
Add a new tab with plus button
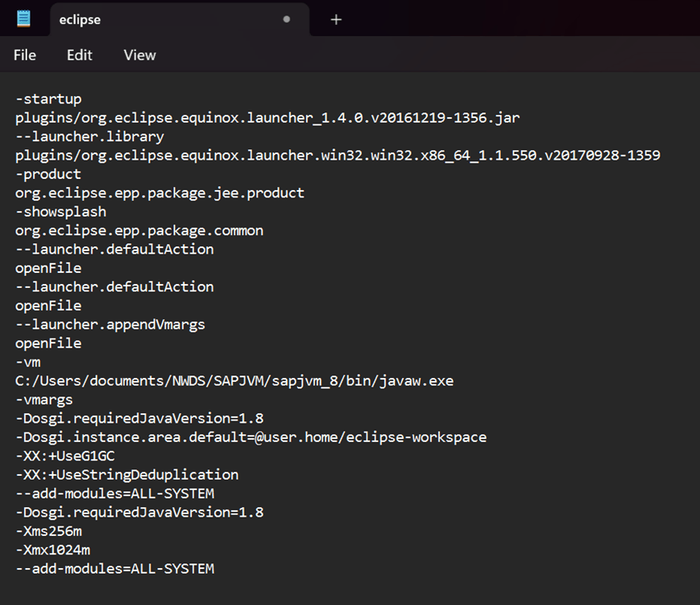[x=336, y=19]
